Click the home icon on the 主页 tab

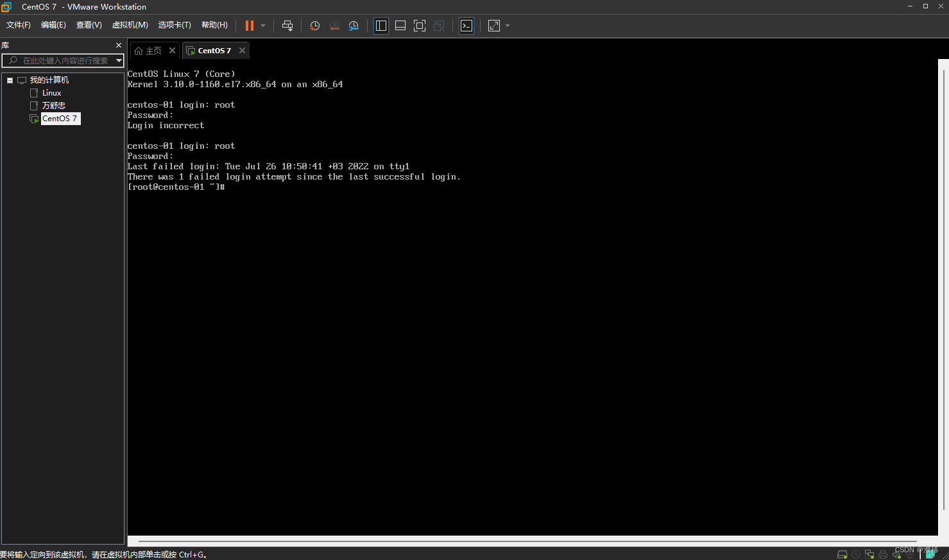(x=139, y=51)
